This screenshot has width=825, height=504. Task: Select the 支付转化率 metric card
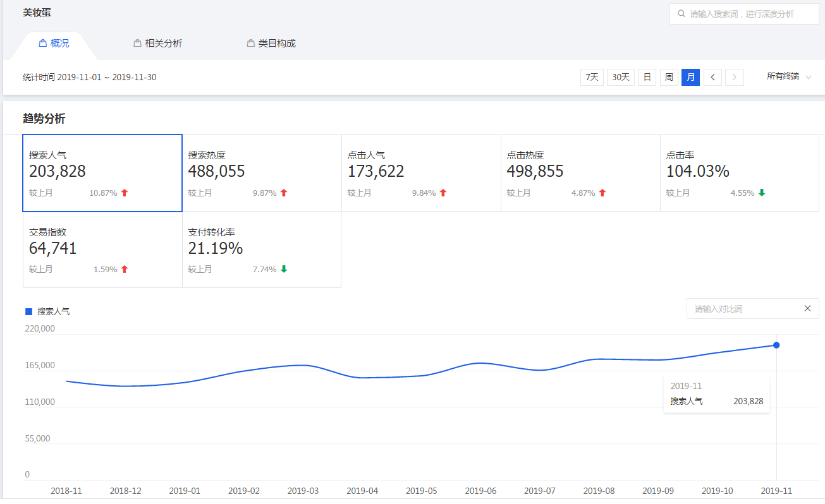(262, 250)
